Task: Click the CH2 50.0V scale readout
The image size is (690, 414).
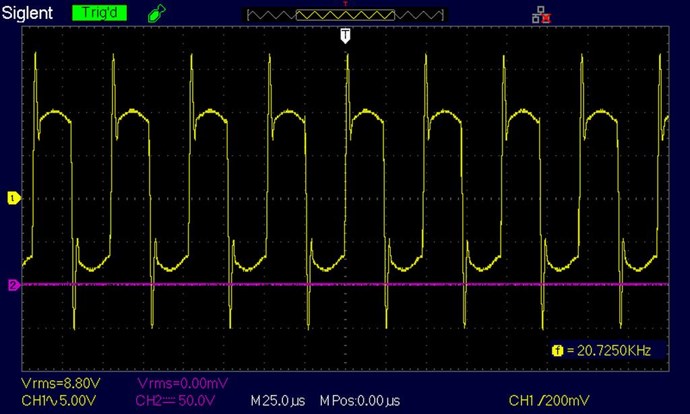Action: click(x=176, y=401)
